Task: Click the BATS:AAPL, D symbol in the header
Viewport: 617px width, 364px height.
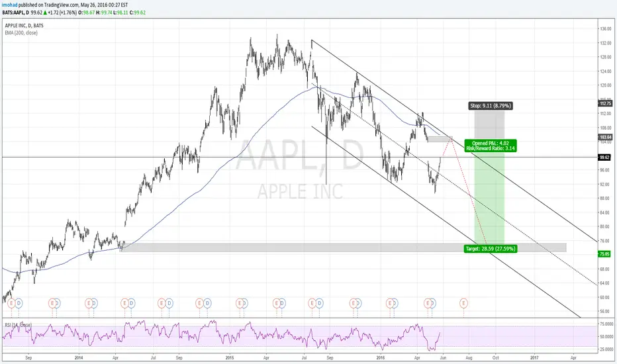Action: point(16,13)
